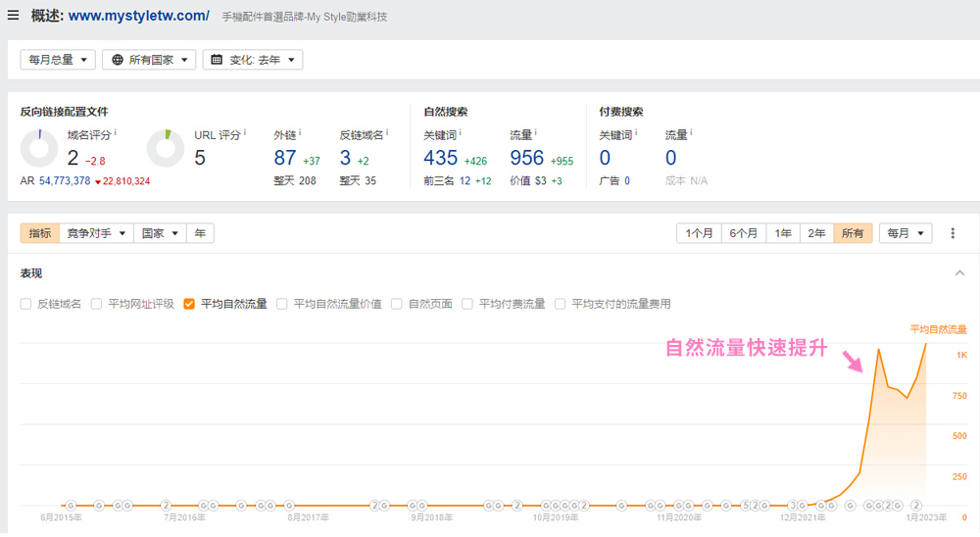Show info tooltip for 域名评分
The image size is (980, 537).
116,132
